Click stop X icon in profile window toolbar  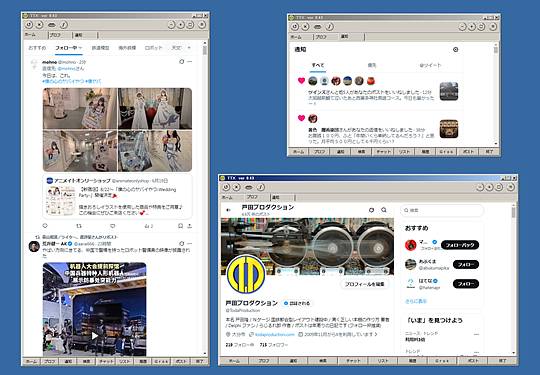[x=237, y=187]
